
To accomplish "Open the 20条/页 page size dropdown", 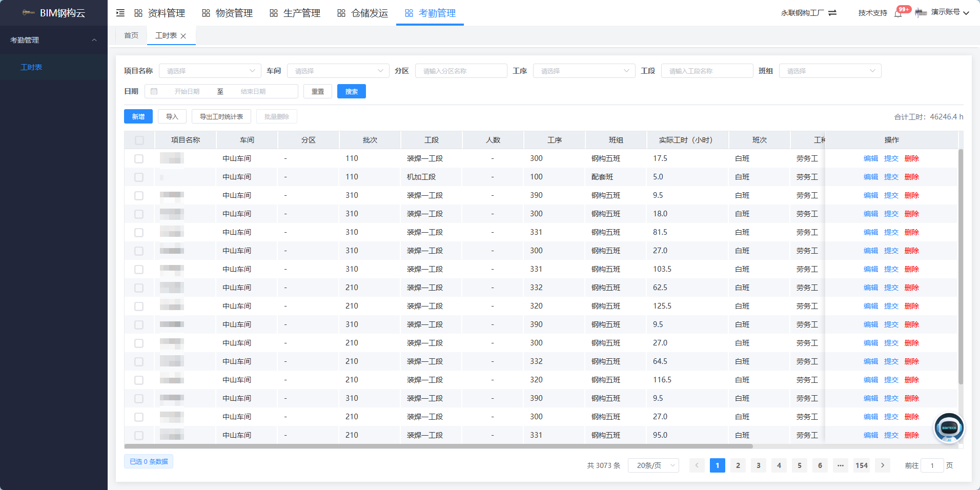I will tap(654, 465).
